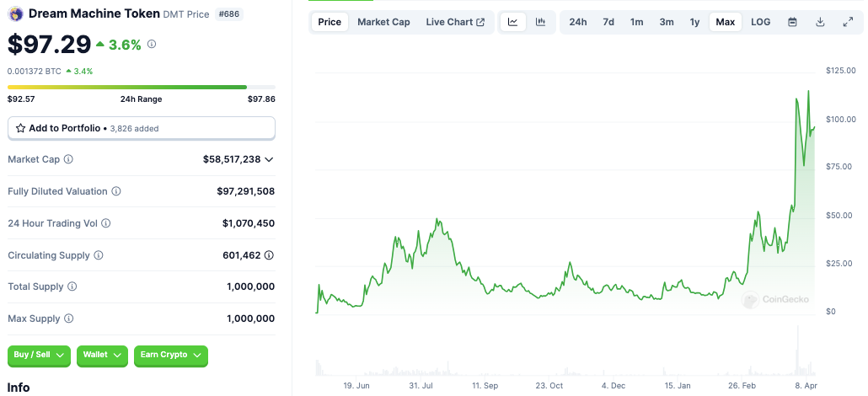
Task: Set chart range to 7d
Action: point(608,22)
